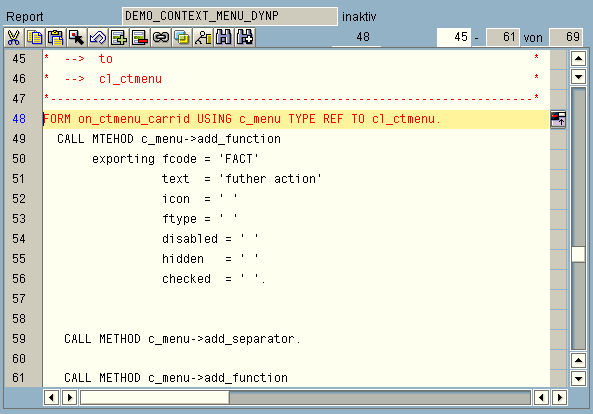Click the person moving block icon
The image size is (593, 414).
(203, 37)
